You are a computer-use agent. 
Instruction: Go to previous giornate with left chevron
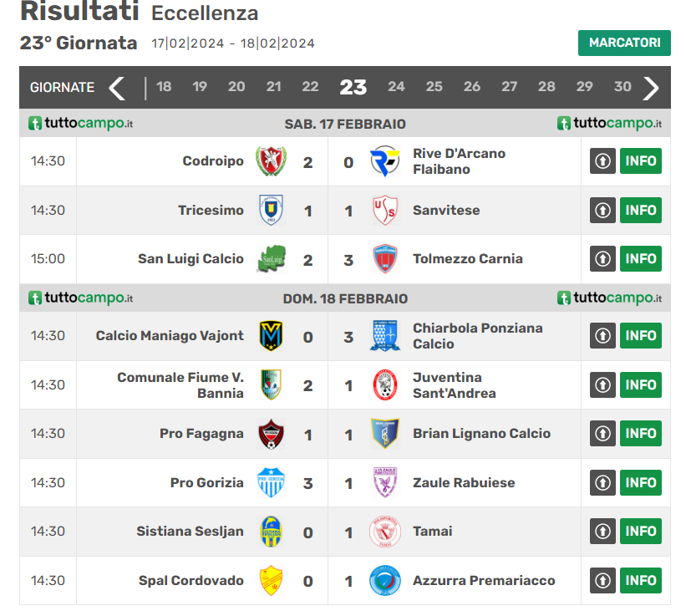coord(117,88)
